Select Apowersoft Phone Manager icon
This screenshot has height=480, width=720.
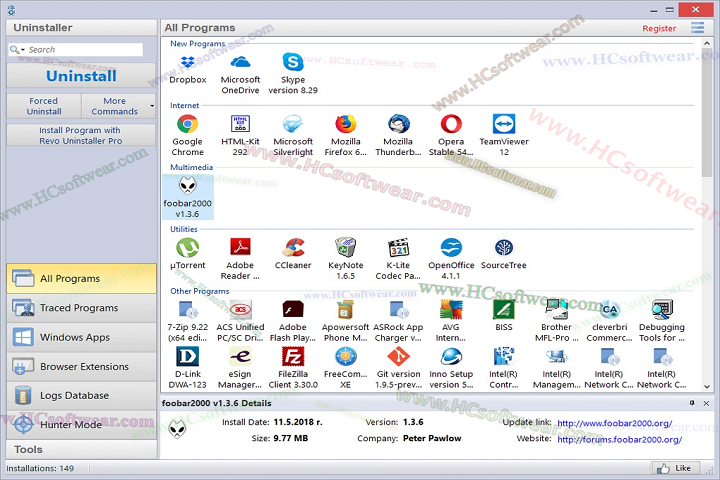(x=346, y=310)
